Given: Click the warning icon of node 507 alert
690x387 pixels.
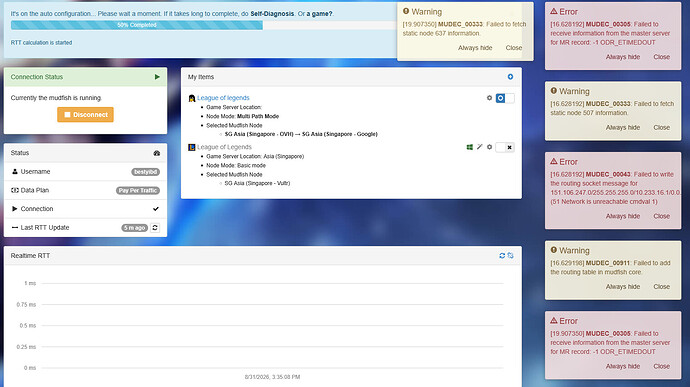Looking at the screenshot, I should tap(554, 91).
